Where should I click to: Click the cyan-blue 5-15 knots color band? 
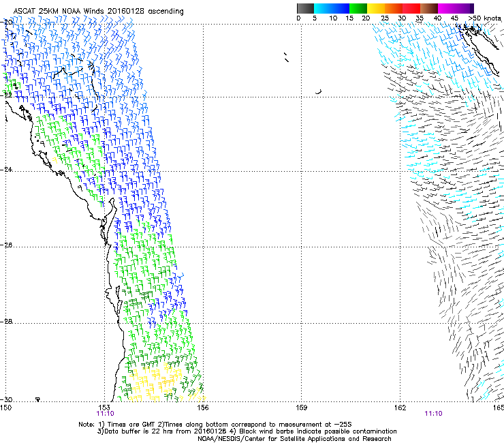[332, 8]
